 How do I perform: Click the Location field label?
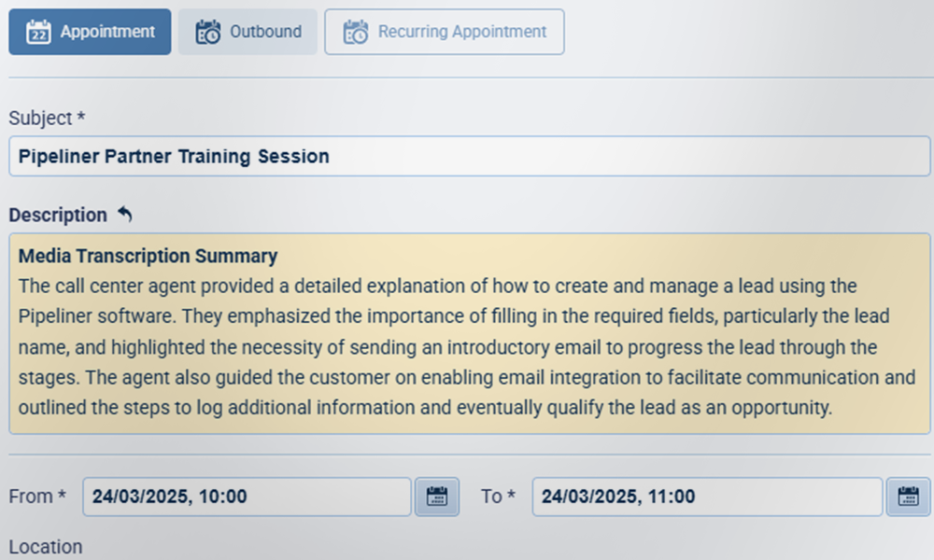(x=45, y=547)
